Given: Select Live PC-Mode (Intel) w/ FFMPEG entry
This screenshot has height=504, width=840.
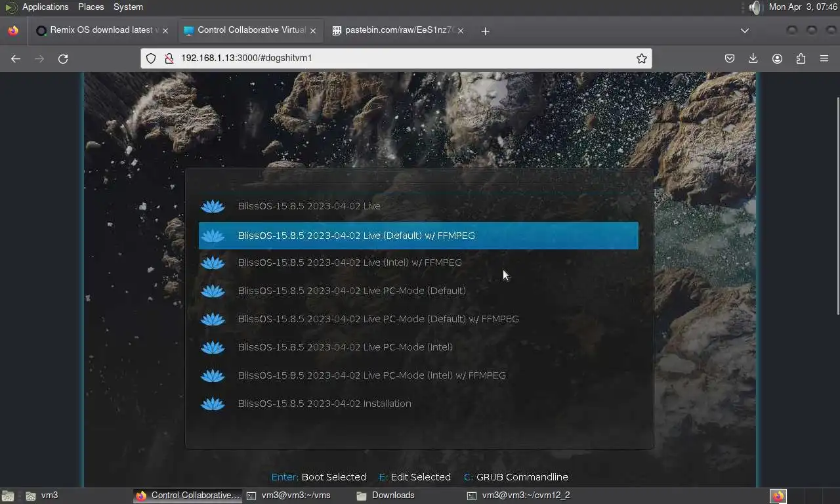Looking at the screenshot, I should tap(419, 375).
